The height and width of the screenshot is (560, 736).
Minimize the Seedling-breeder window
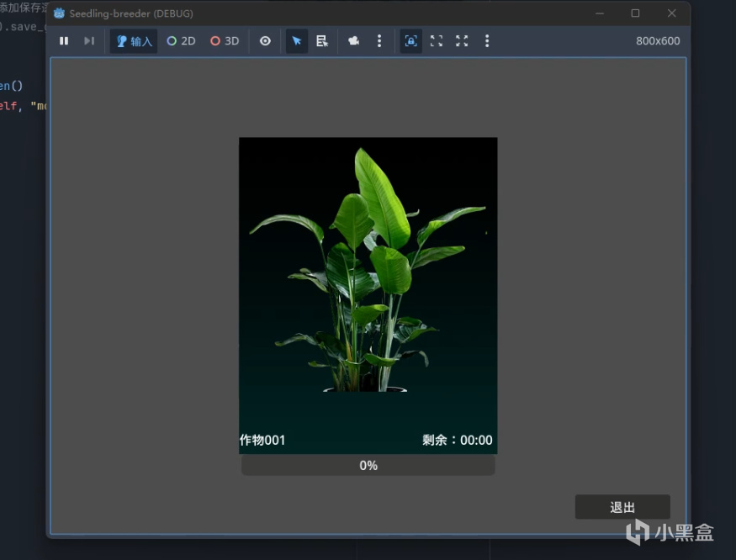pos(600,13)
